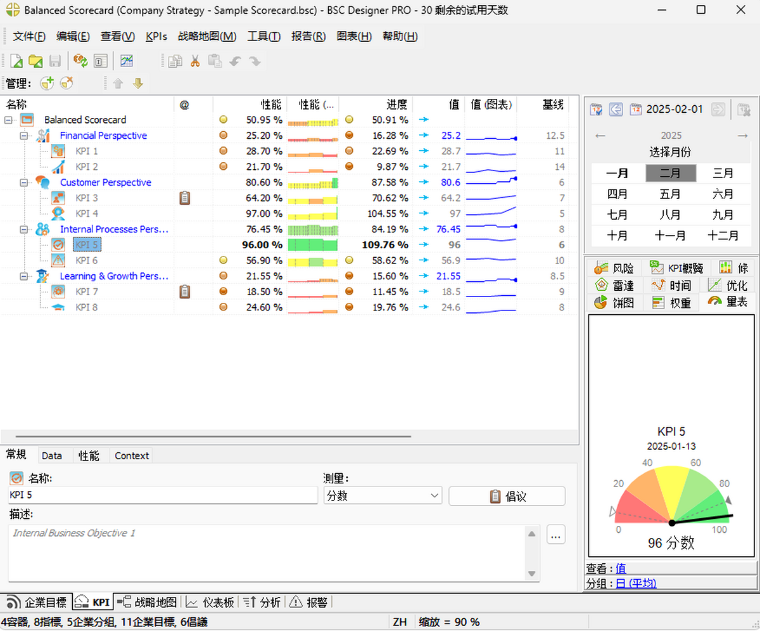760x631 pixels.
Task: Switch to Data tab
Action: 52,456
